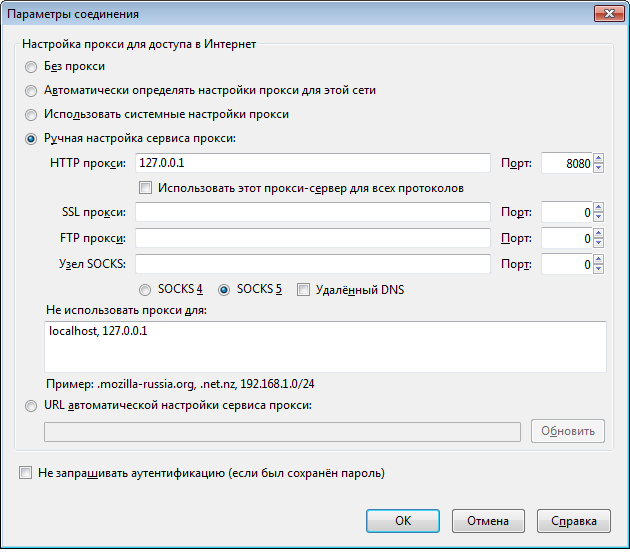Focus the SSL proxy address field
The height and width of the screenshot is (553, 630).
(x=313, y=212)
